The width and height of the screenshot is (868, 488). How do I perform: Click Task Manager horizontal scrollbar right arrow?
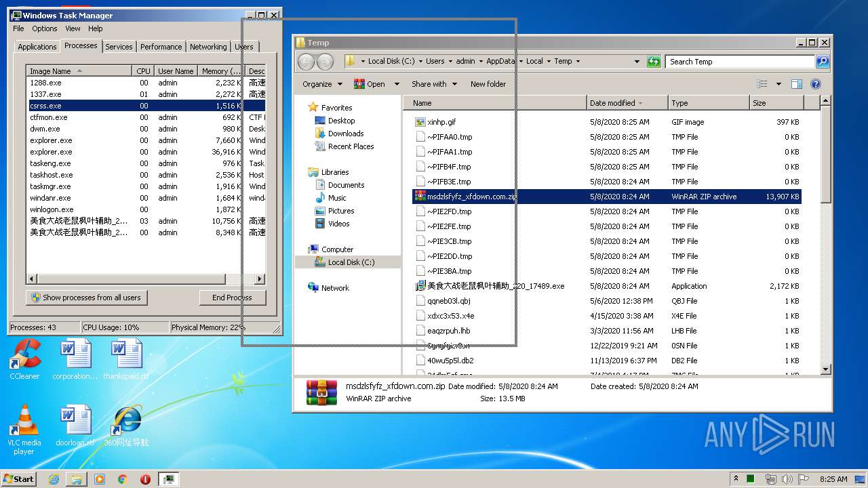pyautogui.click(x=259, y=279)
